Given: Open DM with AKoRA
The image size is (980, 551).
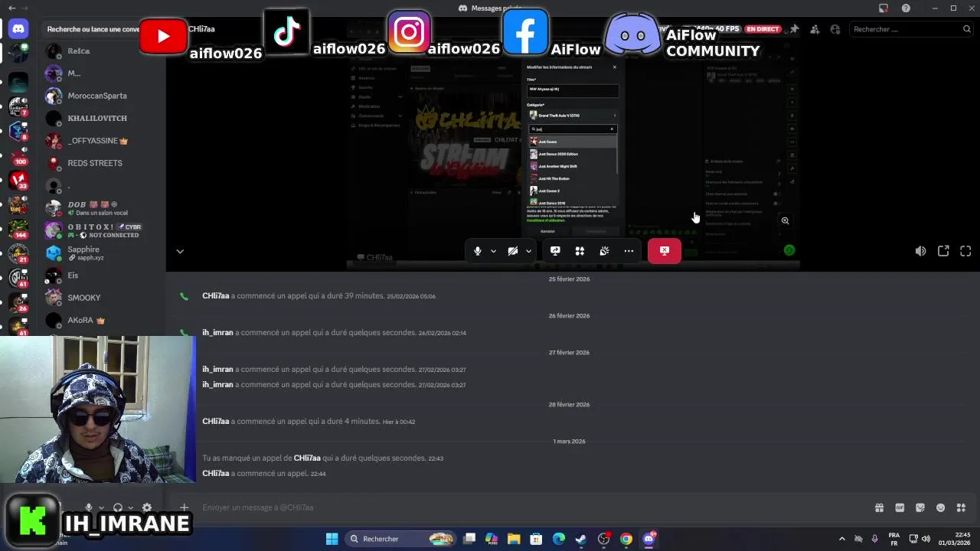Looking at the screenshot, I should tap(102, 320).
